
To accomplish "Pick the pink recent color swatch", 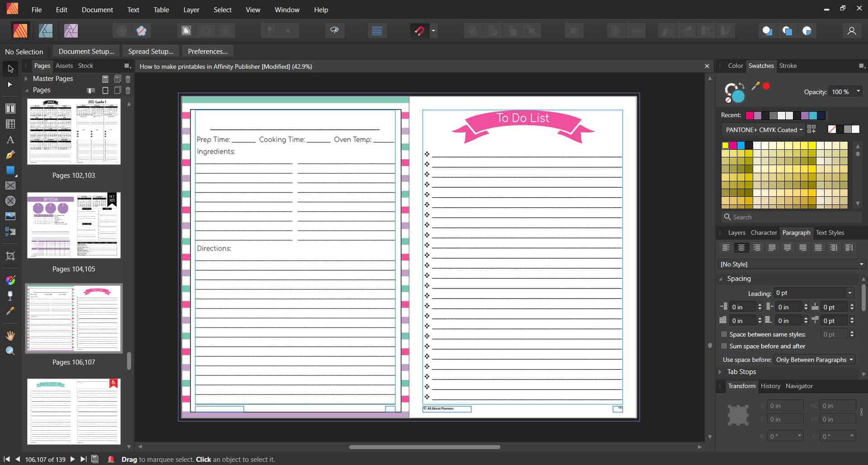I will click(x=750, y=115).
